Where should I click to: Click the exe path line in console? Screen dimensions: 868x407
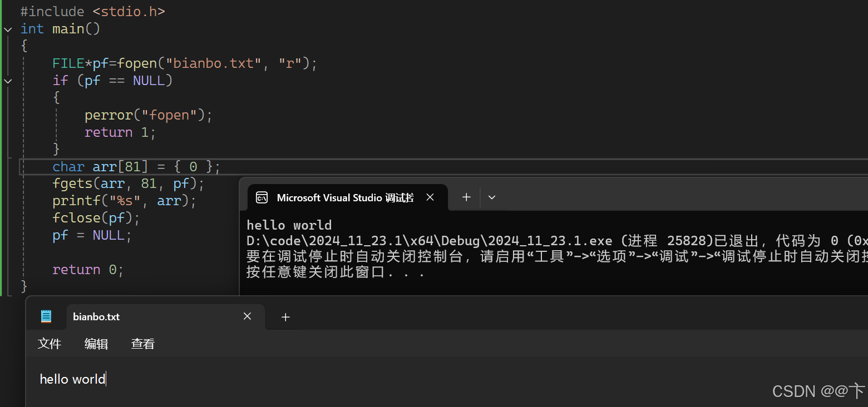(556, 241)
